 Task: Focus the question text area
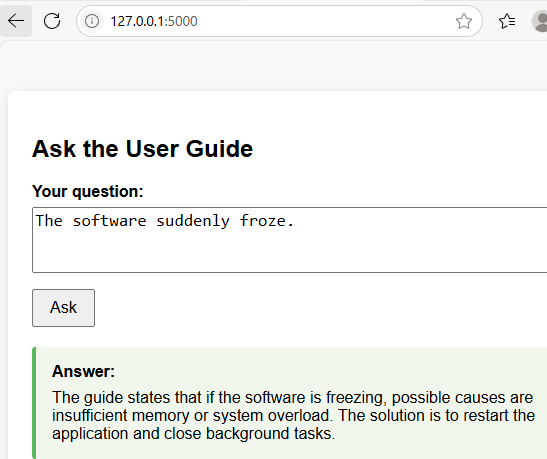(290, 240)
